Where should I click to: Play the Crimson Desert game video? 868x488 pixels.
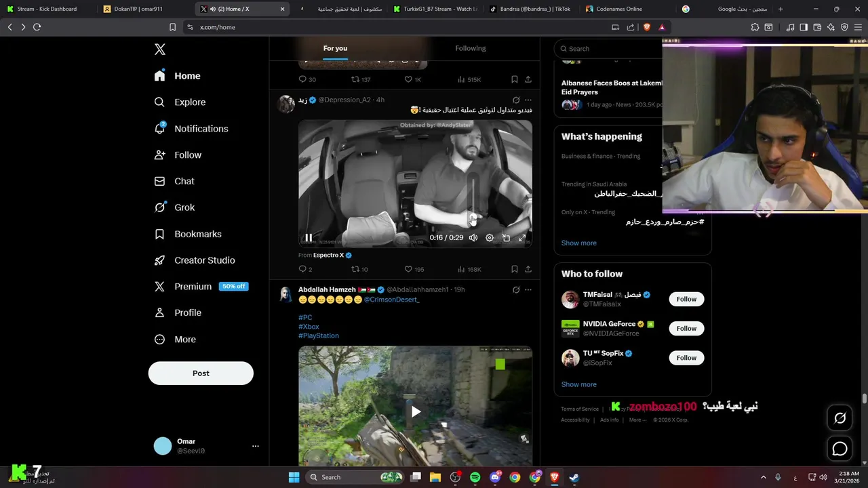pyautogui.click(x=416, y=411)
